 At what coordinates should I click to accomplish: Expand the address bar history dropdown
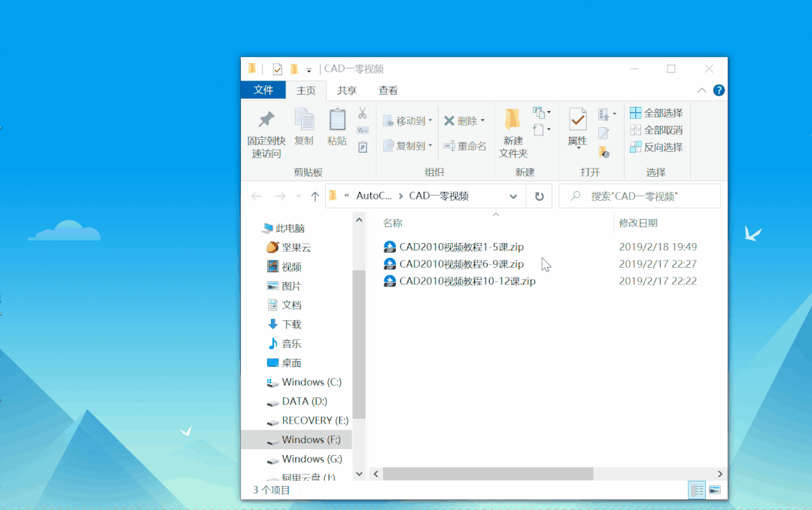coord(513,196)
